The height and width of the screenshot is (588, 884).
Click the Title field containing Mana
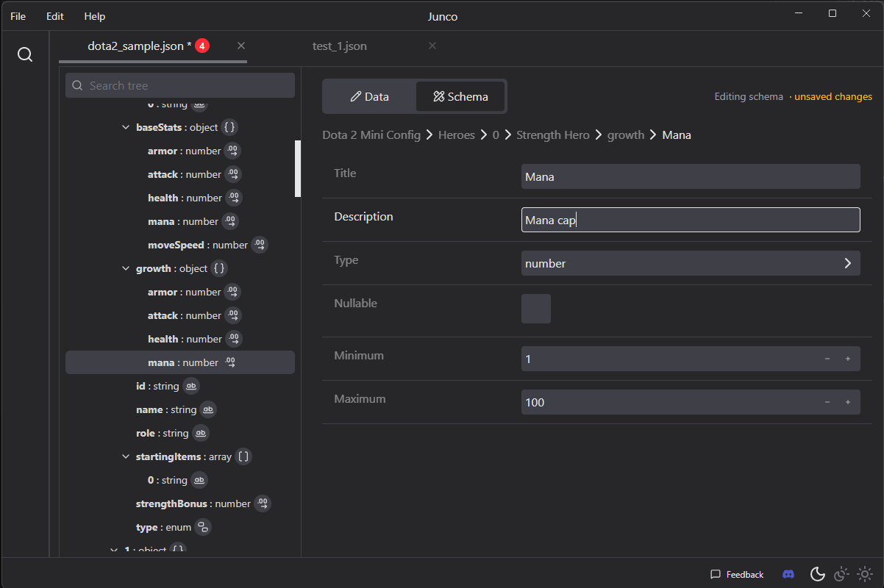pyautogui.click(x=691, y=176)
